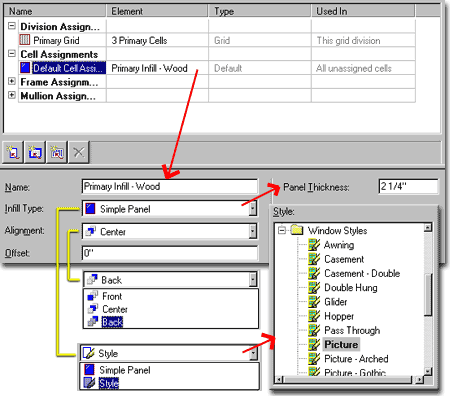The width and height of the screenshot is (450, 396).
Task: Select the Casement window style
Action: click(344, 259)
